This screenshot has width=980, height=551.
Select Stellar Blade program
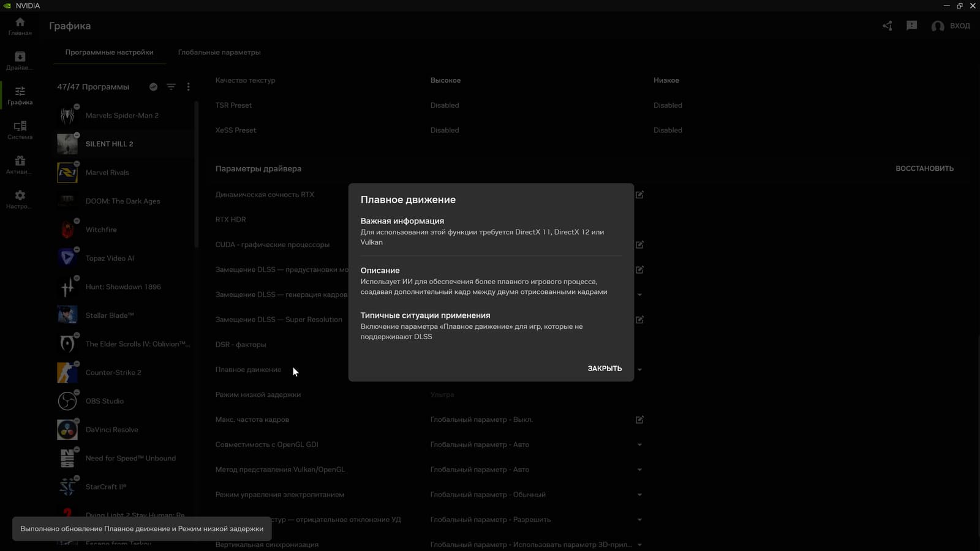point(125,315)
